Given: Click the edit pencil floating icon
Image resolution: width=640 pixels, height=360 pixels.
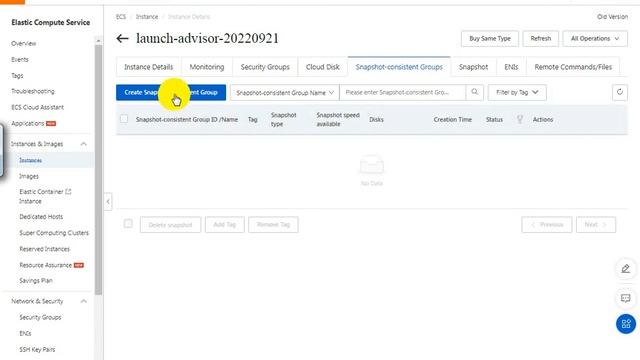Looking at the screenshot, I should [625, 269].
